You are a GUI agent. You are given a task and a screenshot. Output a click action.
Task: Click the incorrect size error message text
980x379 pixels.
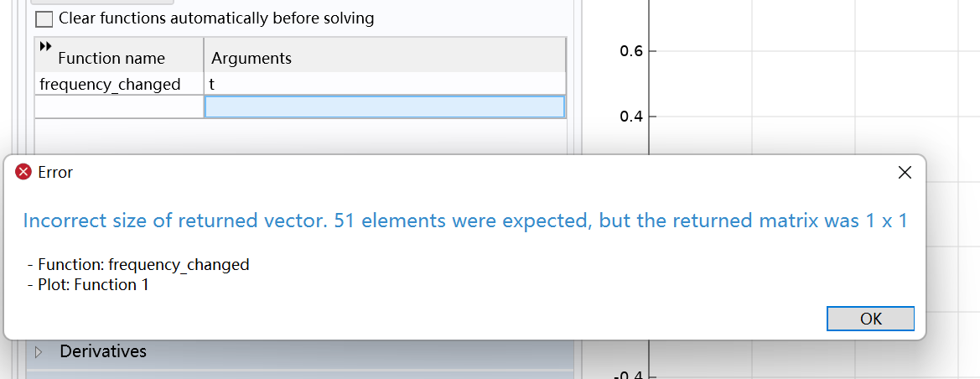464,221
